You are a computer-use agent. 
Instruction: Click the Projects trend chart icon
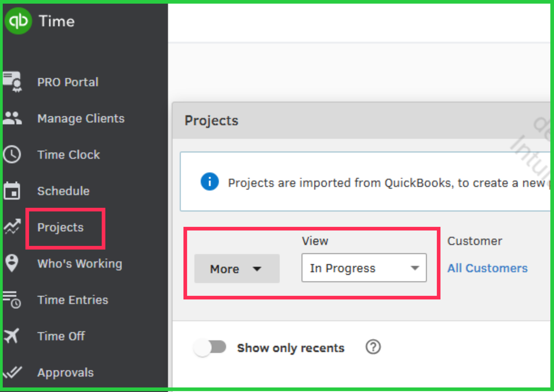pyautogui.click(x=12, y=227)
